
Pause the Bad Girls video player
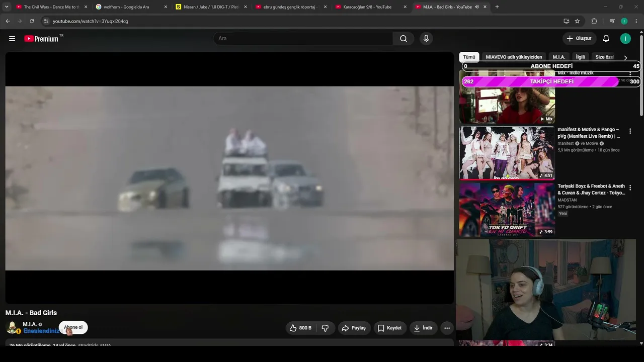tap(229, 178)
